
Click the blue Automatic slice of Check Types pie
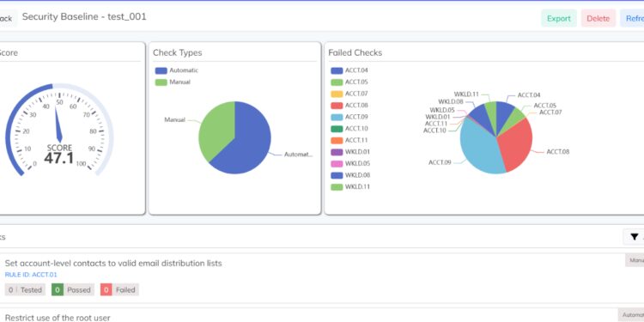(251, 143)
